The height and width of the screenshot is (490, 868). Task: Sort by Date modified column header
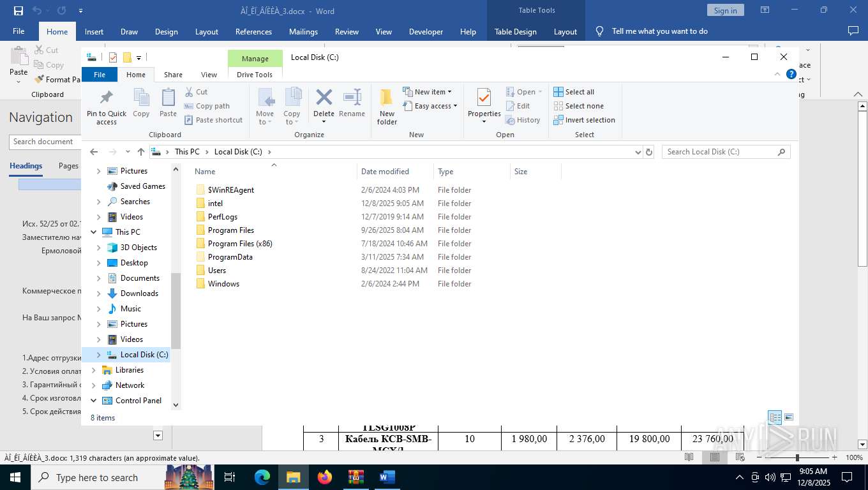click(395, 172)
